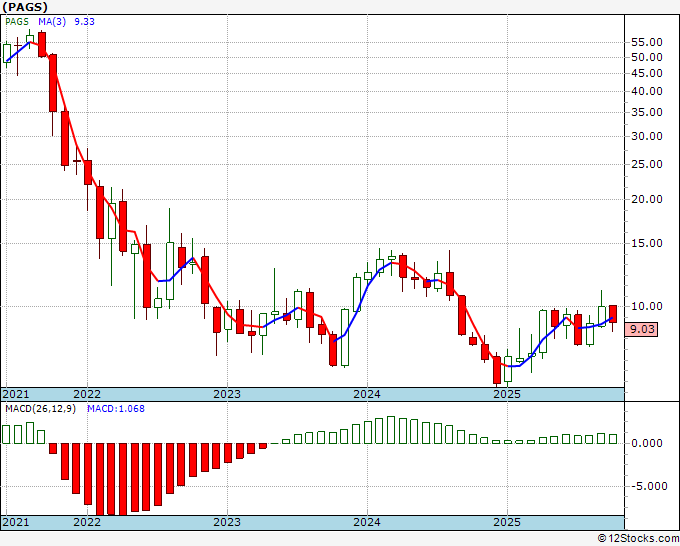
Task: Select 2022 on the price chart time axis
Action: pyautogui.click(x=87, y=394)
